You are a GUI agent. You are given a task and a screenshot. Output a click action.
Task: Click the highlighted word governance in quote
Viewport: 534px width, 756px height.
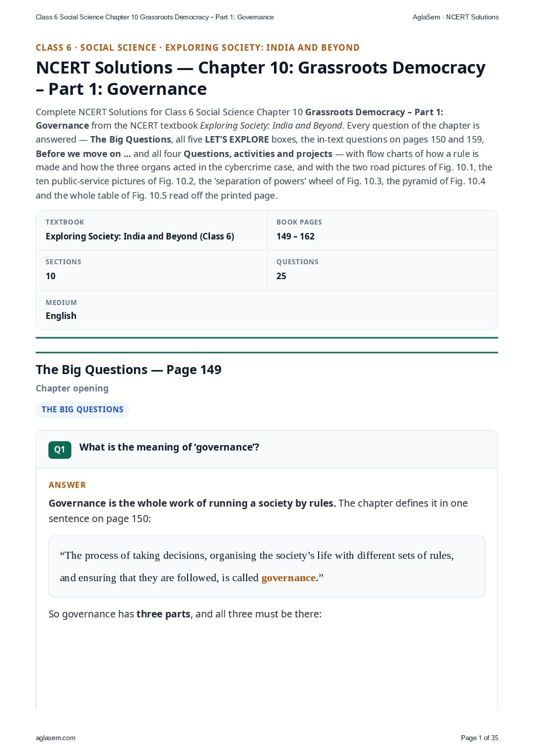[288, 578]
